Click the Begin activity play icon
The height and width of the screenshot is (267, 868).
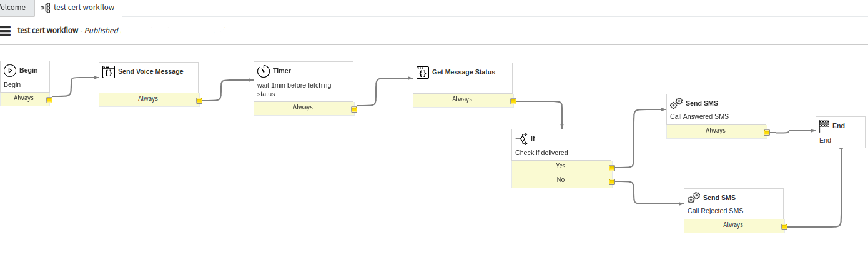[10, 71]
